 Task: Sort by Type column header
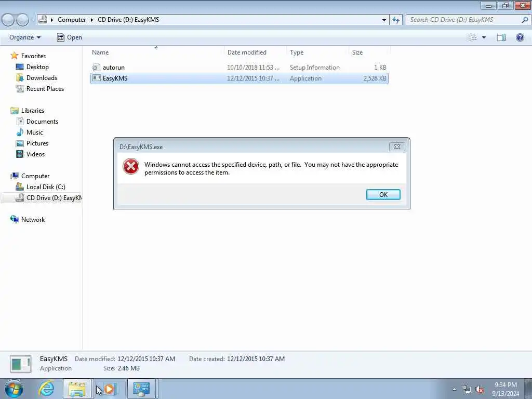(317, 52)
